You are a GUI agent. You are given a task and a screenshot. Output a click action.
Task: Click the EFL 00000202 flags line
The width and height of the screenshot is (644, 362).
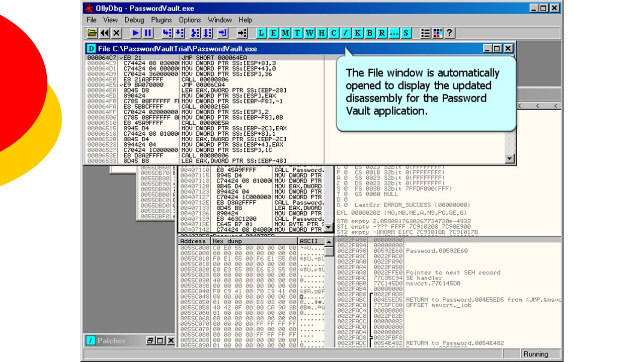401,213
